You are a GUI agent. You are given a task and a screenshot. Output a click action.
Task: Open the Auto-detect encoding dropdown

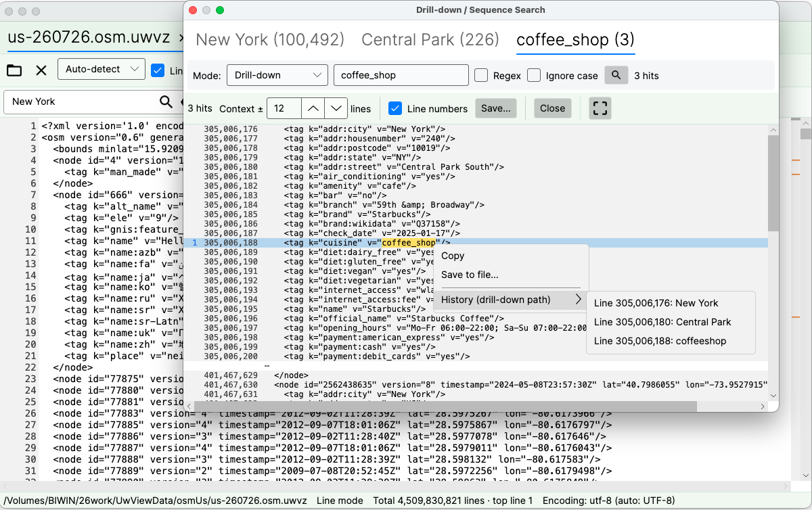101,69
